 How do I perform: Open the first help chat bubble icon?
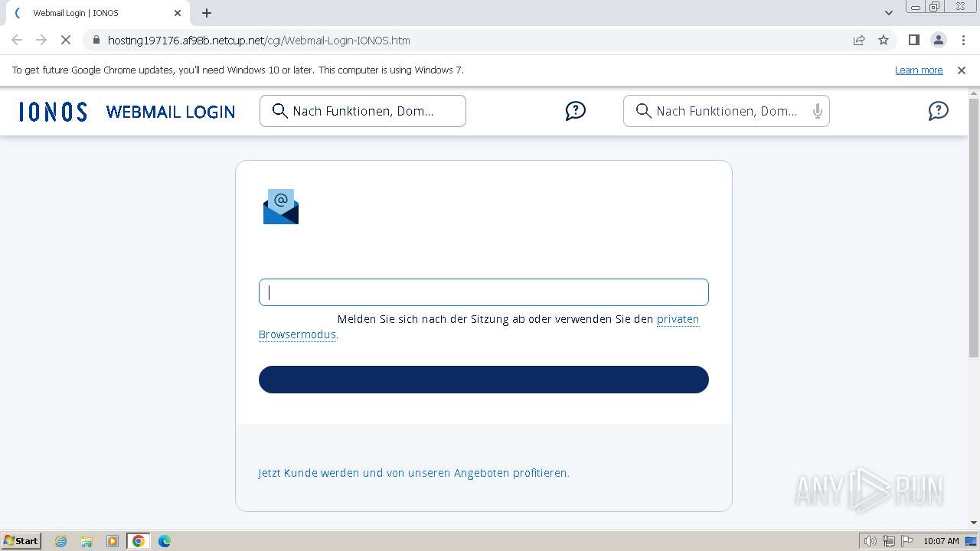(x=576, y=111)
